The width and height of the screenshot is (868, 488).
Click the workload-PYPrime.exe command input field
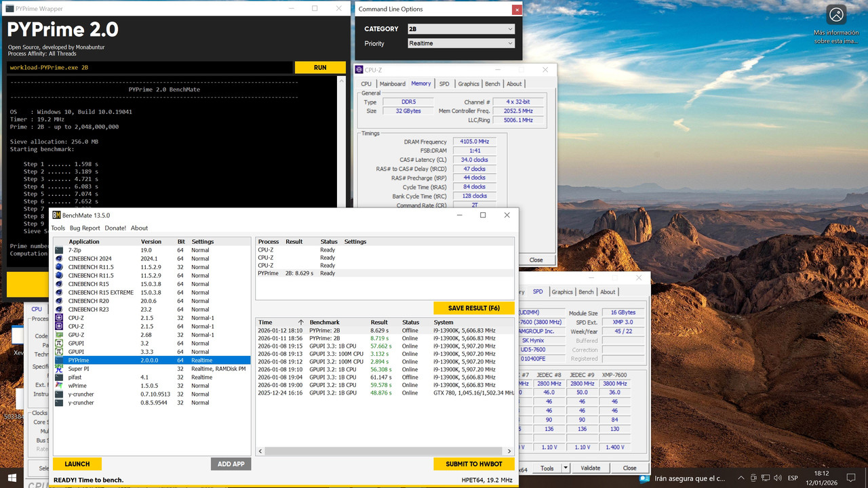click(x=150, y=68)
